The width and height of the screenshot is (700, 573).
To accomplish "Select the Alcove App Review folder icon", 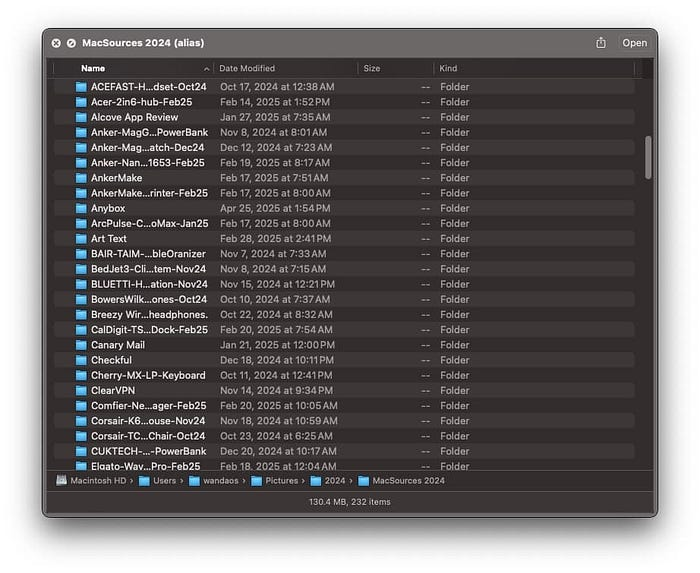I will (x=81, y=117).
